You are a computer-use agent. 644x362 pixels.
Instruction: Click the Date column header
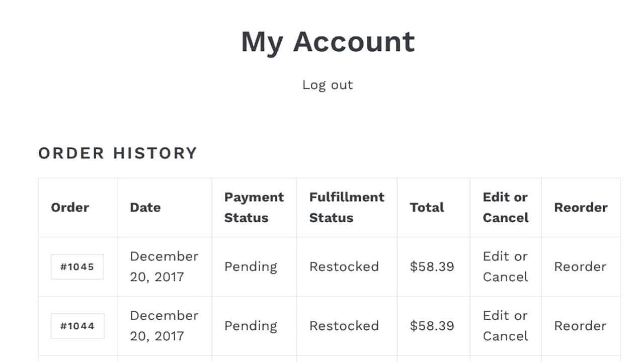[145, 207]
